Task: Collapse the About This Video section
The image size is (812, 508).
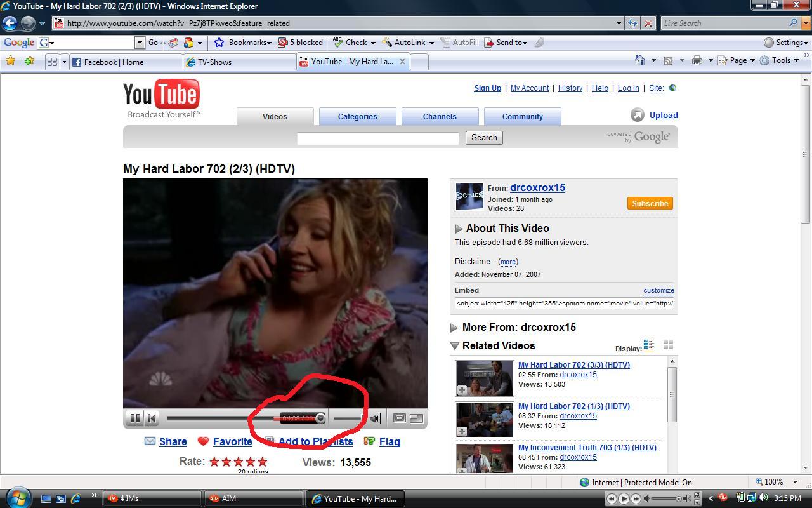Action: (459, 229)
